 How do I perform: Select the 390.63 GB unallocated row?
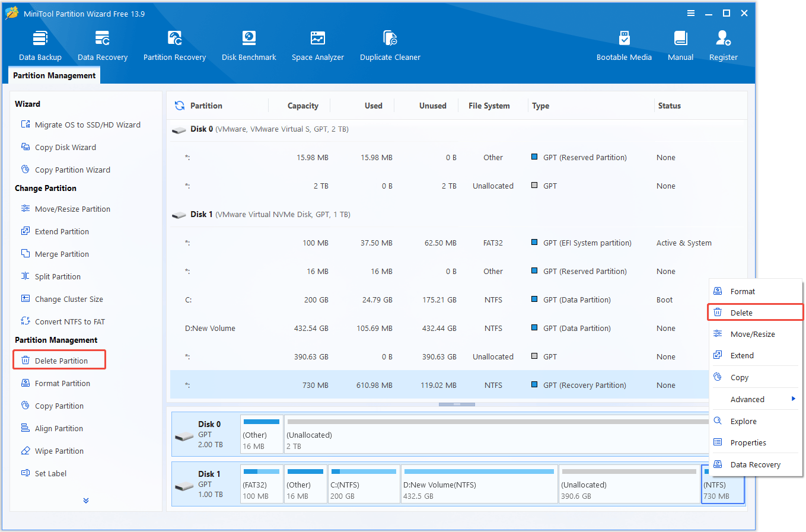tap(439, 356)
